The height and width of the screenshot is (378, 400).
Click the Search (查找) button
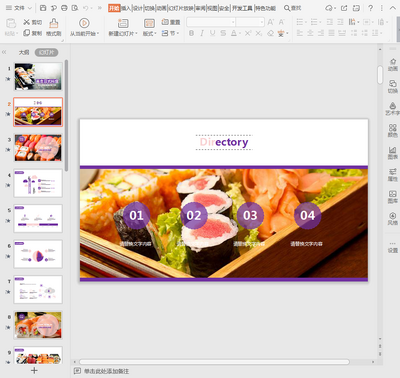coord(292,8)
